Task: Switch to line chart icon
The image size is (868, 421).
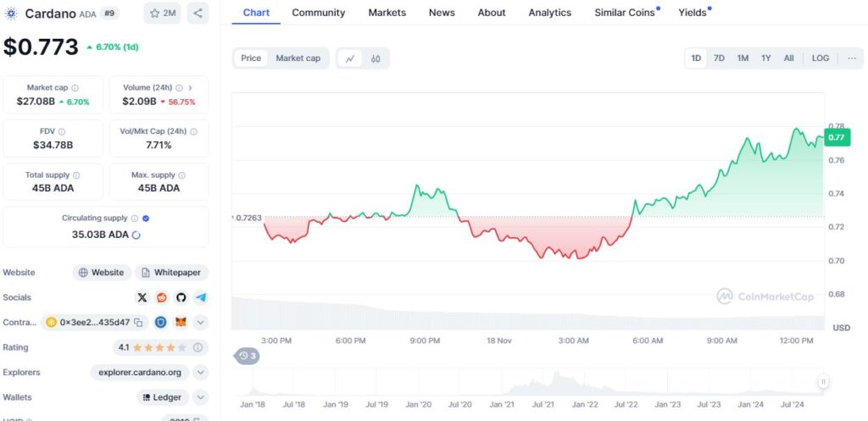Action: pos(350,58)
